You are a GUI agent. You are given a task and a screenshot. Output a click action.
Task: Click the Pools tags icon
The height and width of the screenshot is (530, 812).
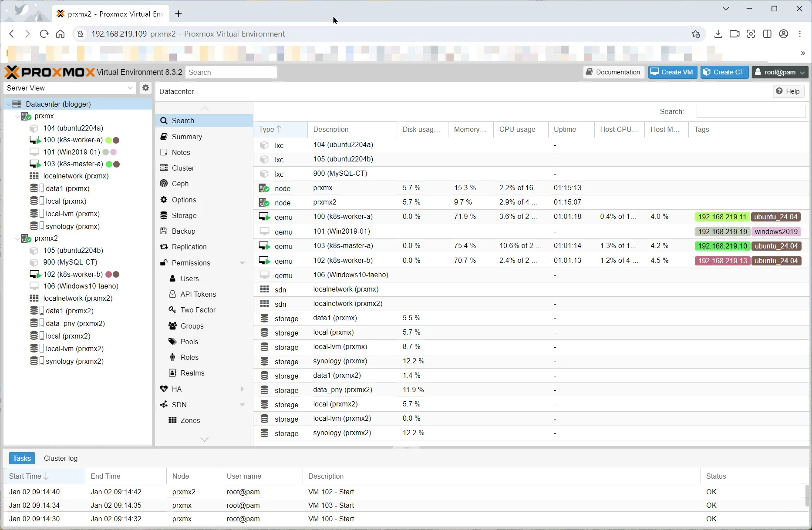172,342
